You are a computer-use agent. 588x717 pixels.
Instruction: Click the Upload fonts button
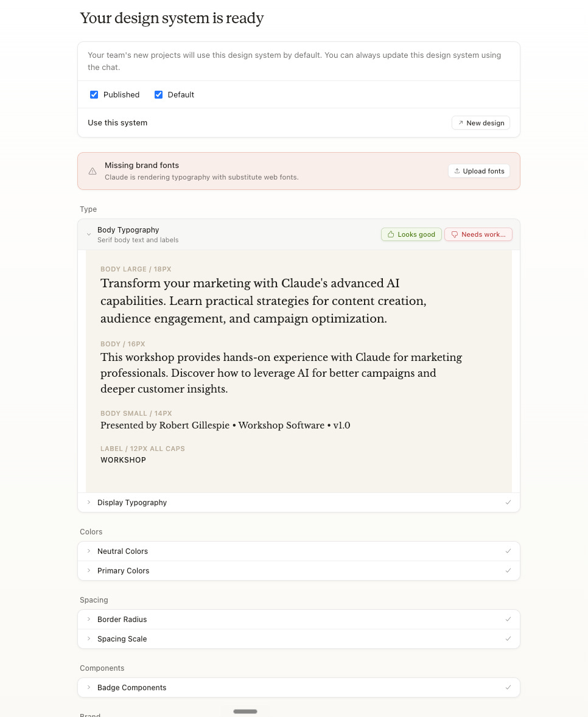coord(478,171)
